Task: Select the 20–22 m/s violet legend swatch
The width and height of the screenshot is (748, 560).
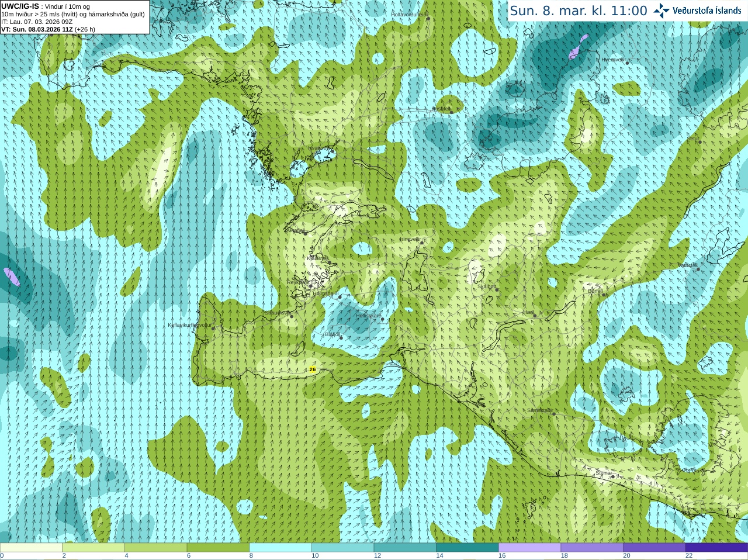Action: pos(654,548)
